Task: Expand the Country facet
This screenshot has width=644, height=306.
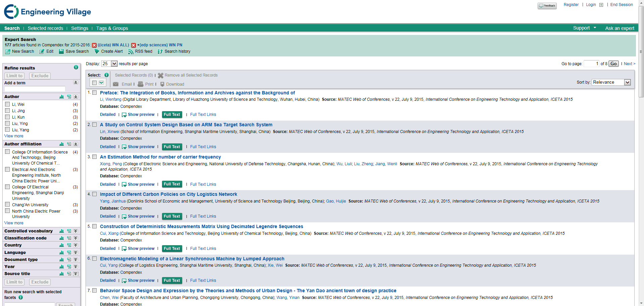Action: tap(76, 245)
